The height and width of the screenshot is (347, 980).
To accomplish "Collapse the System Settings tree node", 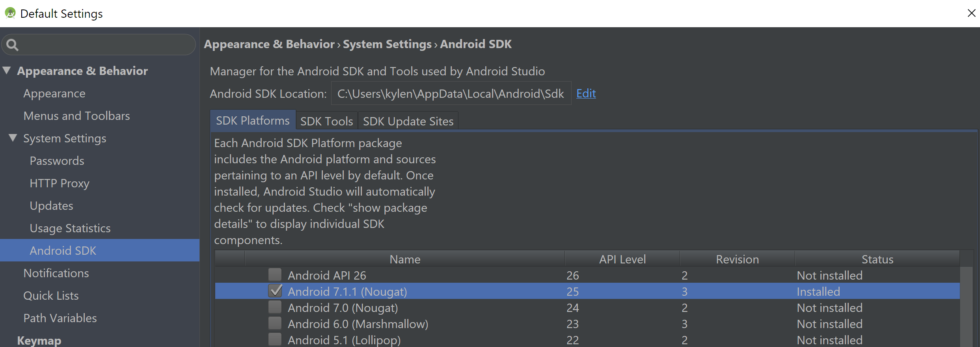I will 13,138.
